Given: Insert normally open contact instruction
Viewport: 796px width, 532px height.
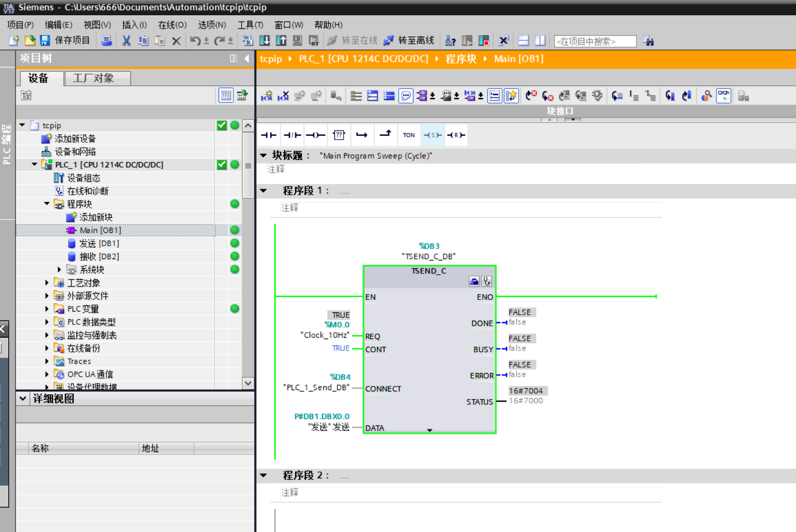Looking at the screenshot, I should pos(269,135).
